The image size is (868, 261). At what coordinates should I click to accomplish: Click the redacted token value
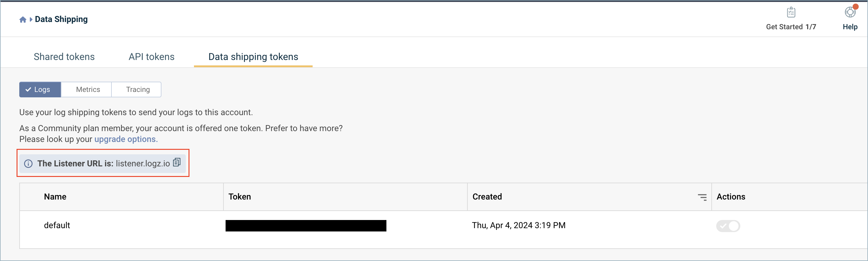pyautogui.click(x=306, y=226)
